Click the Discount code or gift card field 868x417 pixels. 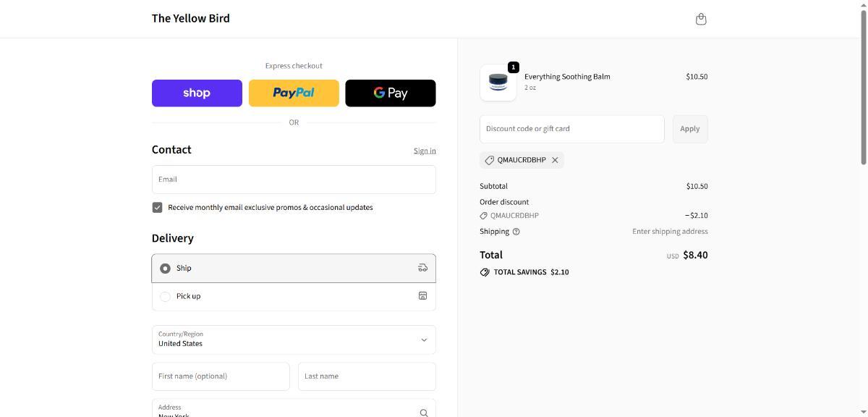tap(571, 129)
